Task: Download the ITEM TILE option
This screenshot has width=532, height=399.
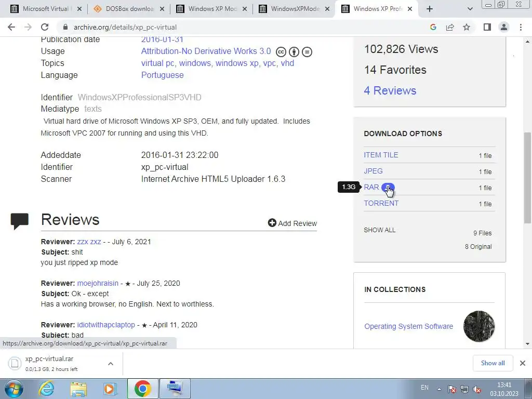Action: [381, 155]
